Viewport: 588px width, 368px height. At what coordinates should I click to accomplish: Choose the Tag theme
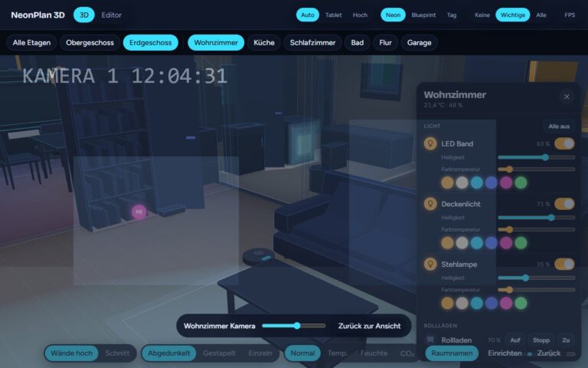coord(452,15)
